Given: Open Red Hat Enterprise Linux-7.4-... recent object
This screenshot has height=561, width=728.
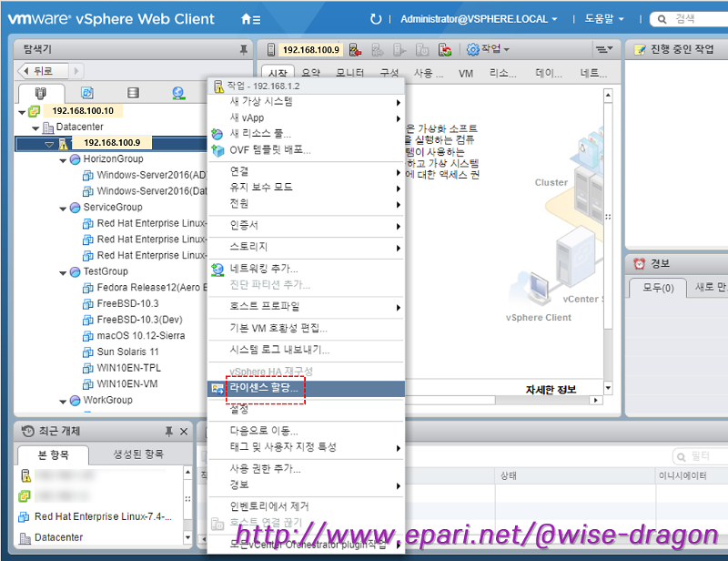Looking at the screenshot, I should click(103, 517).
